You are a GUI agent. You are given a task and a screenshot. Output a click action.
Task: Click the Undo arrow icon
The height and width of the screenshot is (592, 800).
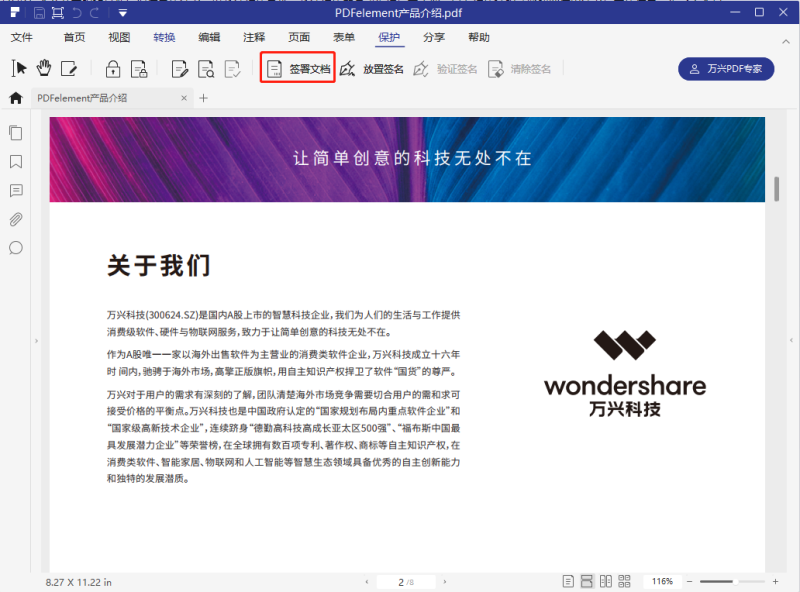point(77,12)
